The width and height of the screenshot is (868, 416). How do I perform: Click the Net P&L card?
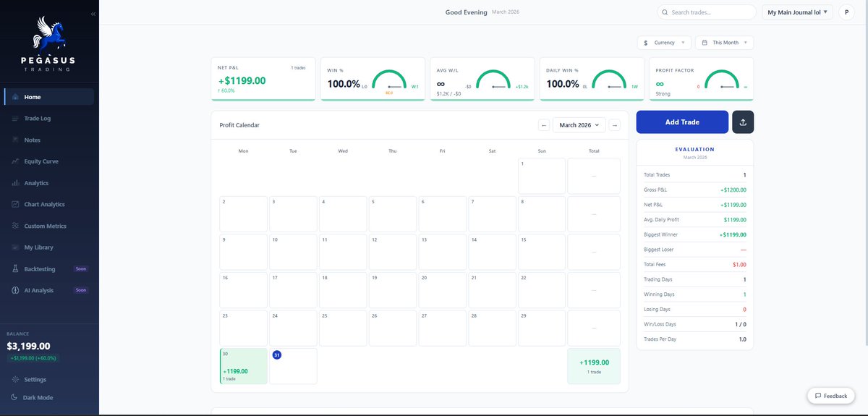point(263,79)
